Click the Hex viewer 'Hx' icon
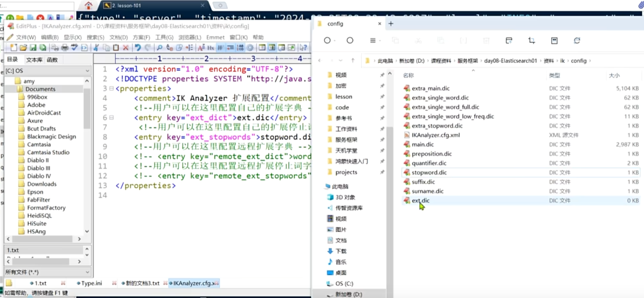The height and width of the screenshot is (298, 644). click(210, 47)
